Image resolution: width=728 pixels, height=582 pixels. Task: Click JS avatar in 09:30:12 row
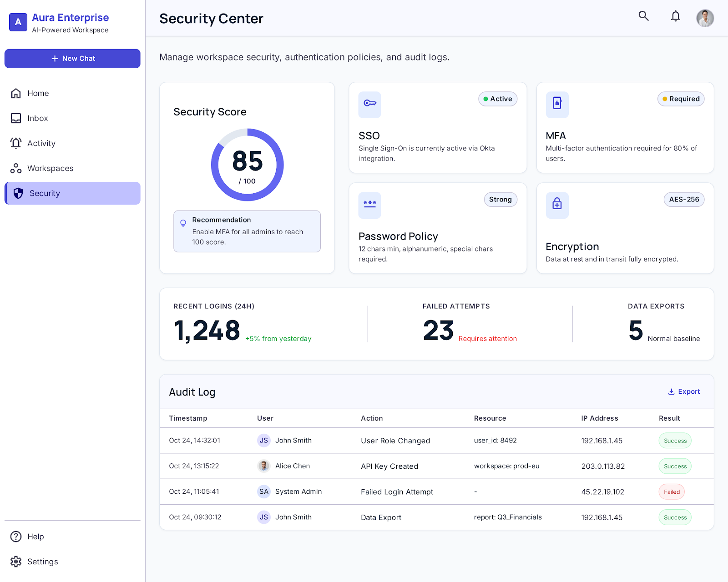pyautogui.click(x=264, y=517)
